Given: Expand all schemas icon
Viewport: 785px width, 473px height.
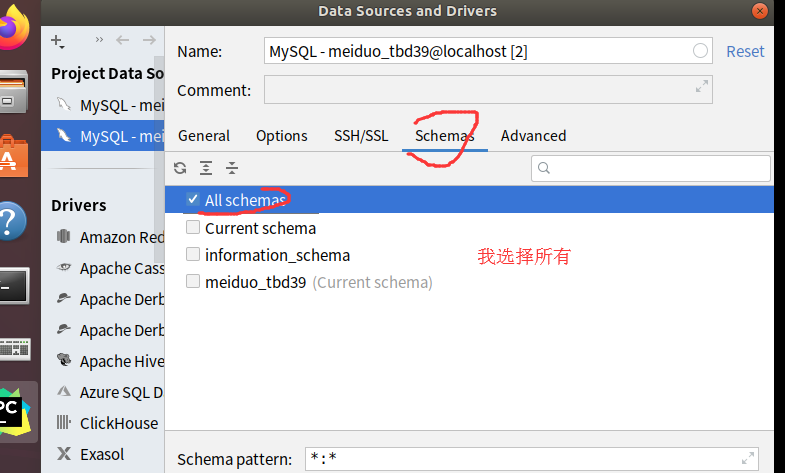Looking at the screenshot, I should pyautogui.click(x=206, y=168).
